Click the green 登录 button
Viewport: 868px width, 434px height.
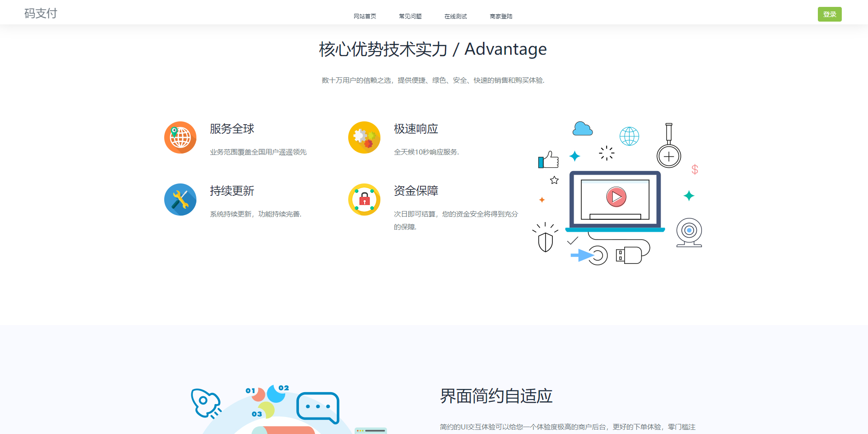tap(829, 14)
